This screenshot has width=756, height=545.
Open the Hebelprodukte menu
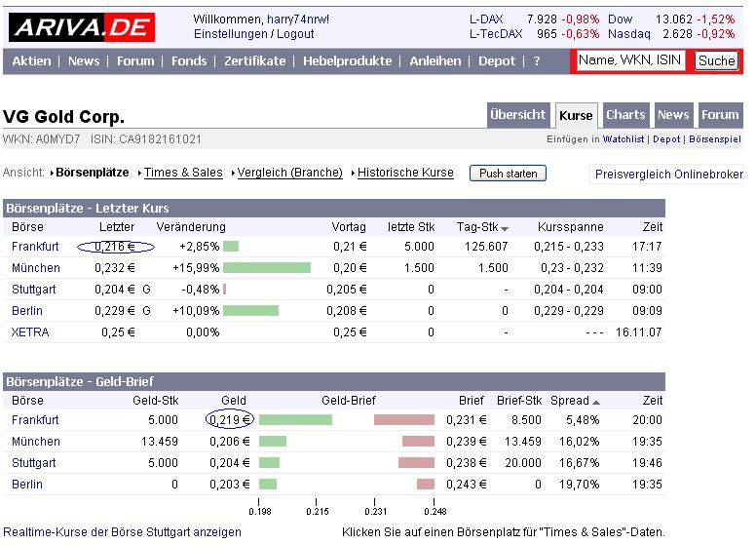tap(347, 60)
